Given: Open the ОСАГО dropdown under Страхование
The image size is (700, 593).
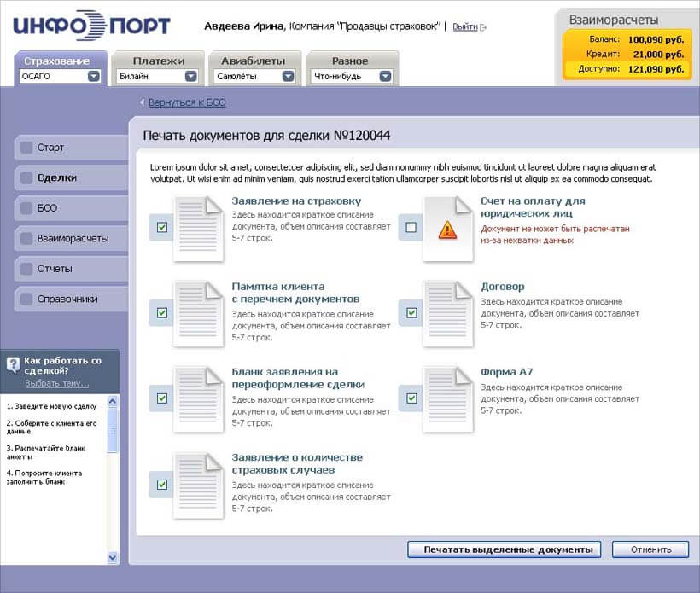Looking at the screenshot, I should (x=94, y=76).
